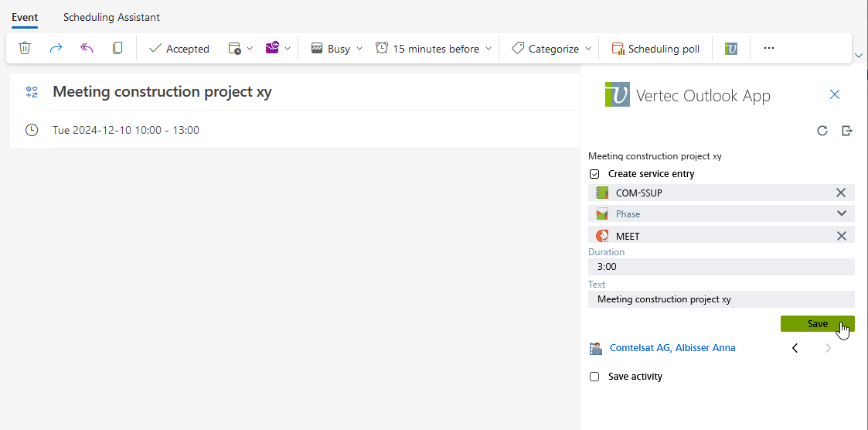Click the Delete trash icon in toolbar
Image resolution: width=868 pixels, height=430 pixels.
coord(25,48)
